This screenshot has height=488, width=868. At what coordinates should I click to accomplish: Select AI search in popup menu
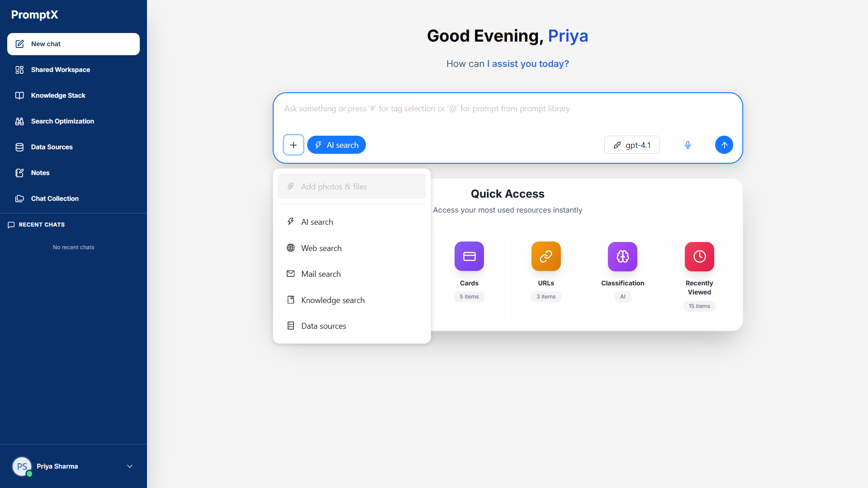(317, 222)
